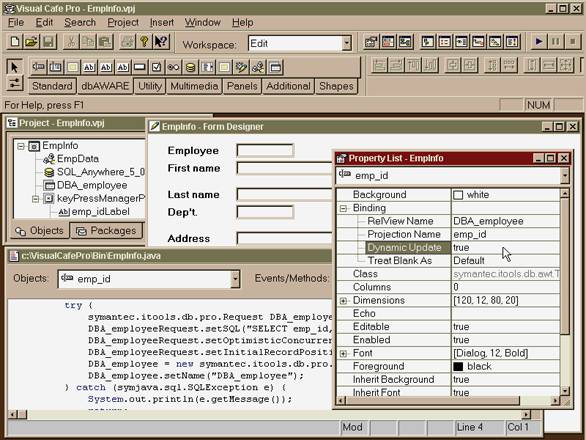Select DBA_employee in the project tree
586x440 pixels.
(x=86, y=185)
